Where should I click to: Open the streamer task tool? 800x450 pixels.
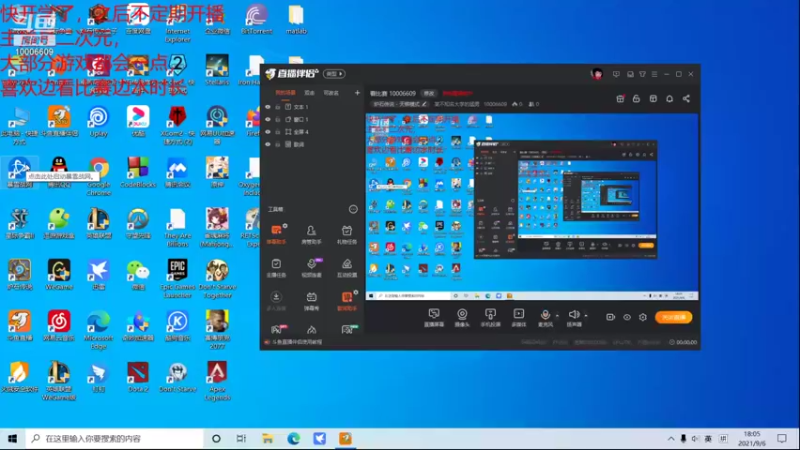tap(277, 268)
